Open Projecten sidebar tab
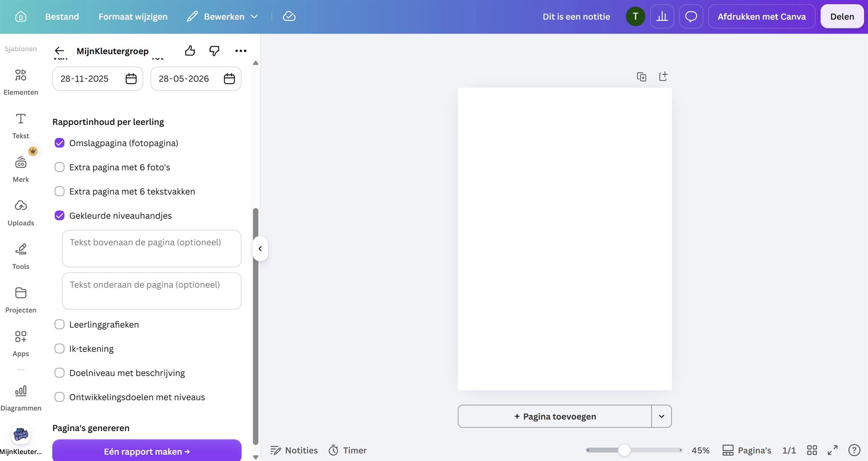868x461 pixels. click(21, 300)
